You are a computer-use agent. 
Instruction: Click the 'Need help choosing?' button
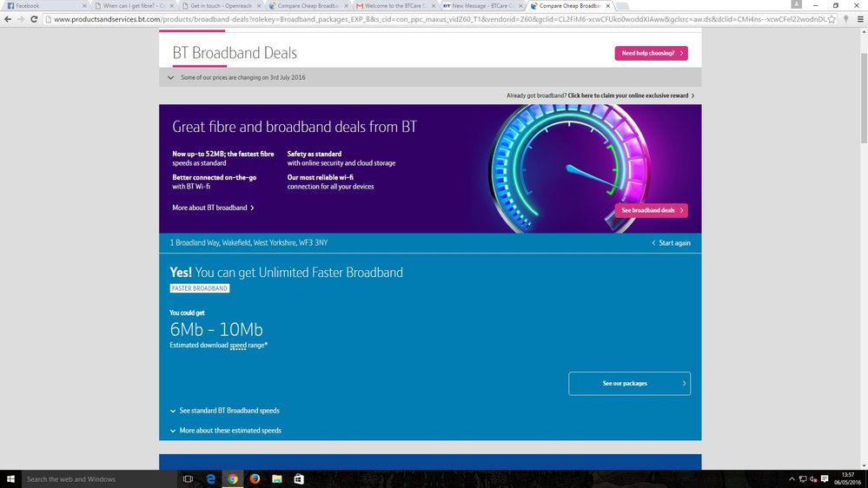coord(651,53)
